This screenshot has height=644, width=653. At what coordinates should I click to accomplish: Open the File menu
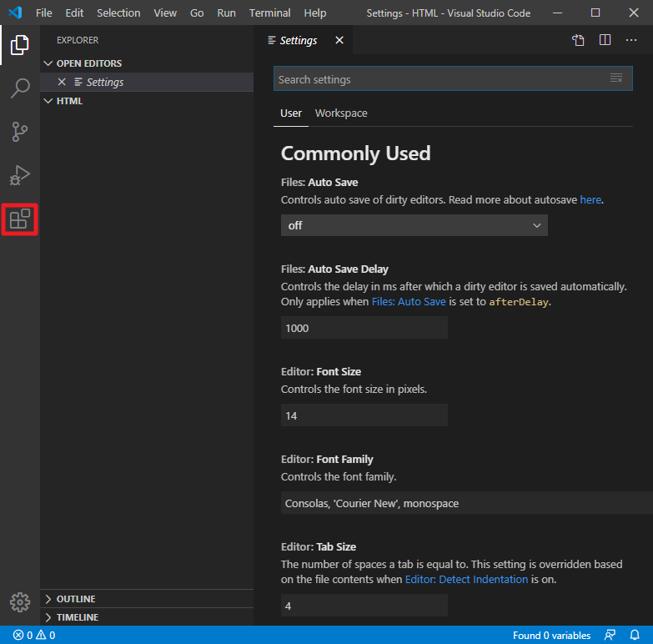click(43, 13)
